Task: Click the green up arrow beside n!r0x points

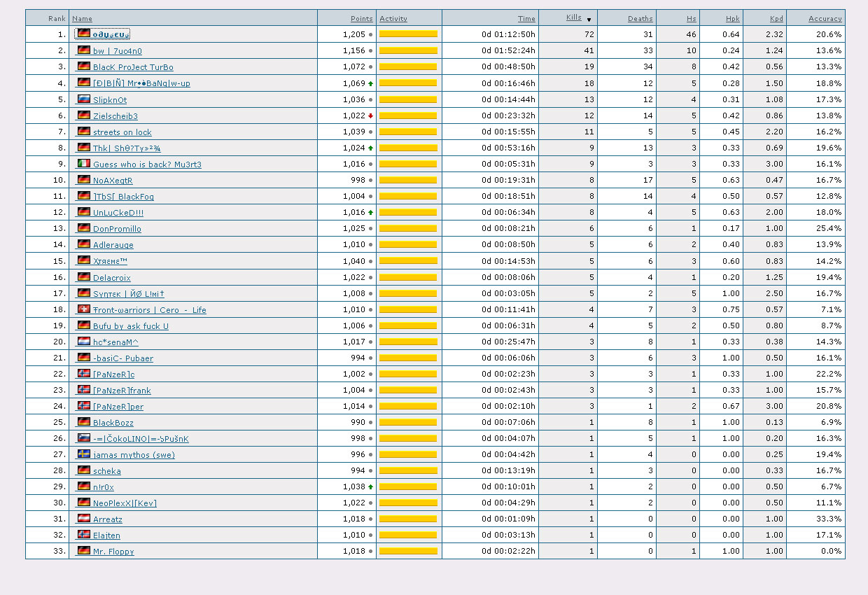Action: pyautogui.click(x=370, y=486)
